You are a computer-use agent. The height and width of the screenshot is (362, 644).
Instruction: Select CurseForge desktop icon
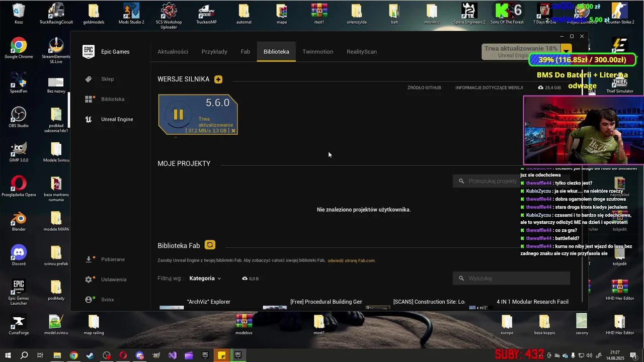(19, 324)
